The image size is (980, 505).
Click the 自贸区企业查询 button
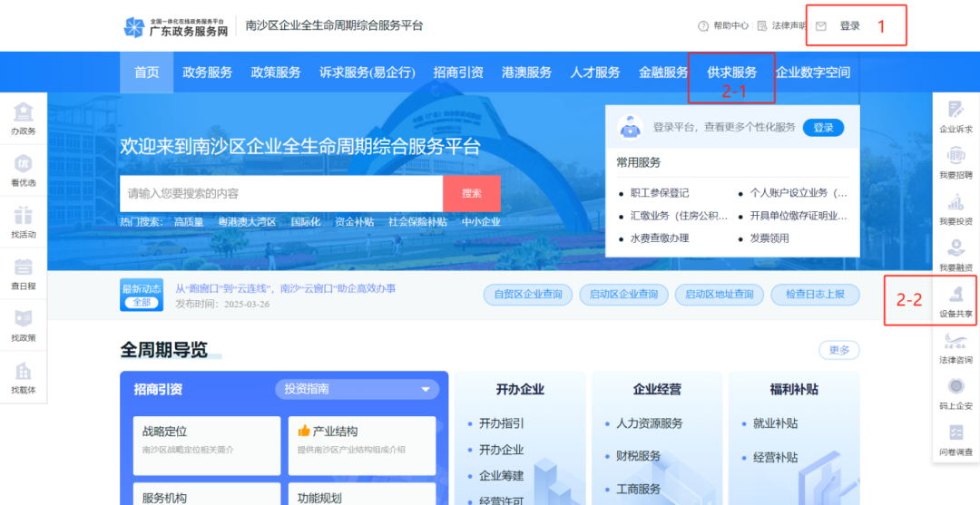(x=528, y=295)
